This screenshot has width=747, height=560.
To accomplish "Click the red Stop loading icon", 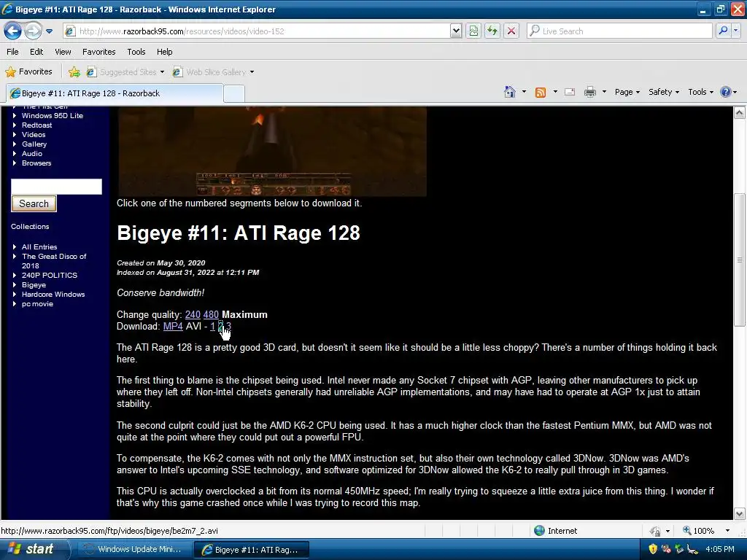I will pos(511,31).
